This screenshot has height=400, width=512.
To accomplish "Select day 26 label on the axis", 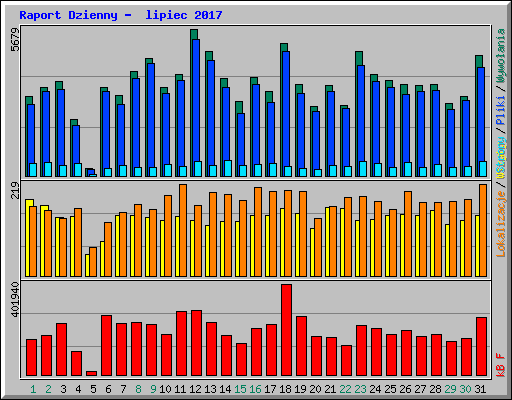I will (x=405, y=389).
